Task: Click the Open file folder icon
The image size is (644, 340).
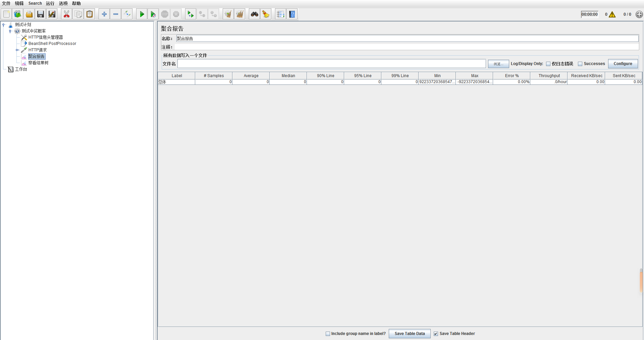Action: (x=29, y=14)
